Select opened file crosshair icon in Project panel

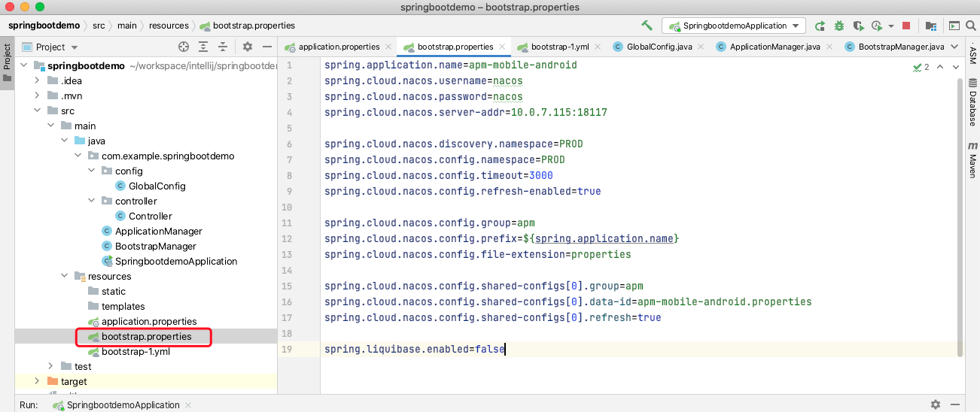coord(184,47)
